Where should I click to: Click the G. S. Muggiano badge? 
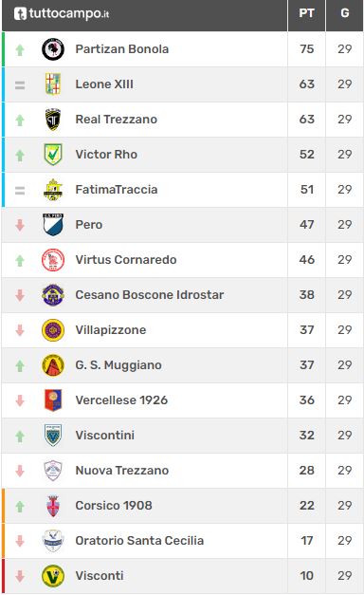tap(53, 365)
